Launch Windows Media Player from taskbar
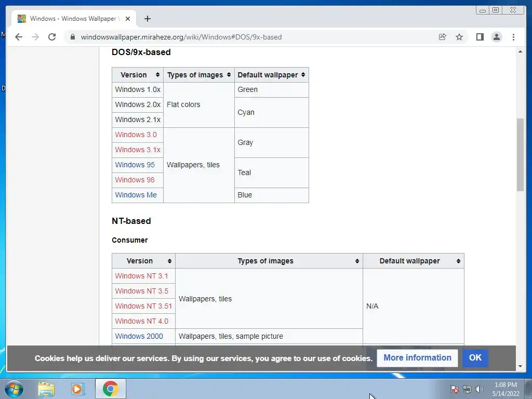 77,389
